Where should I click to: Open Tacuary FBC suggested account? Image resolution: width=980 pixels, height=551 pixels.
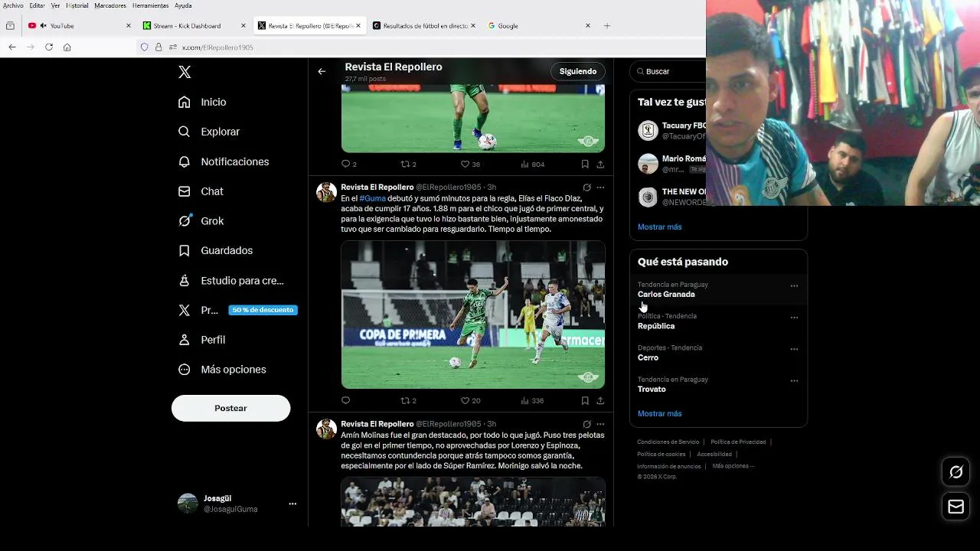click(x=672, y=131)
